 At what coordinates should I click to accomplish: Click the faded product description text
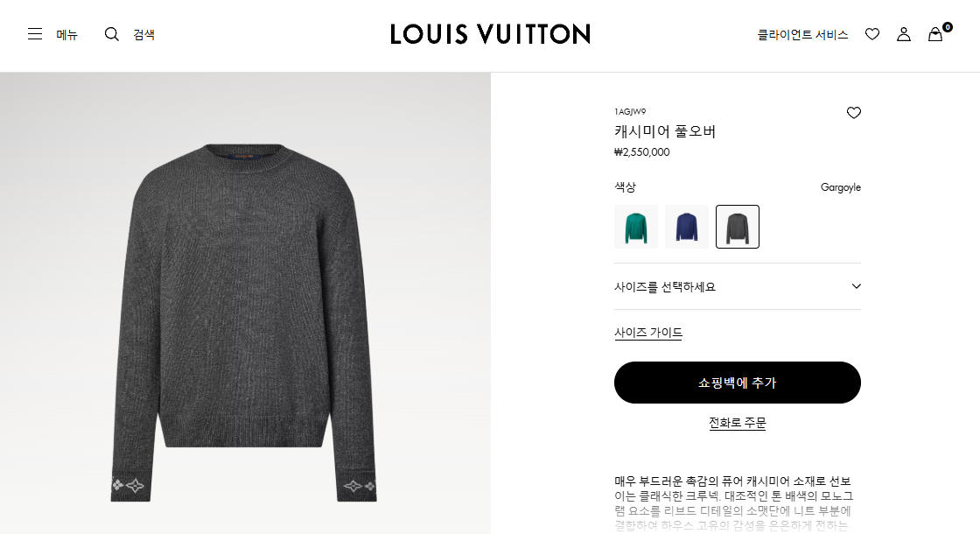[x=734, y=503]
